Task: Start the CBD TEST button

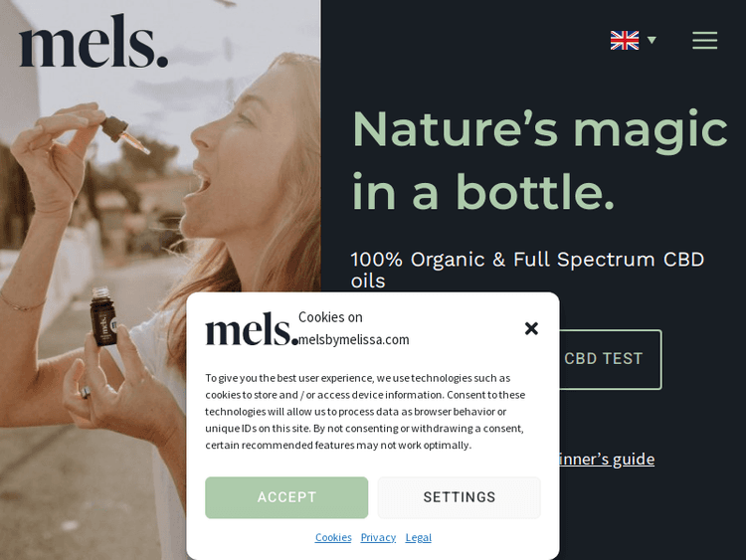Action: point(610,359)
